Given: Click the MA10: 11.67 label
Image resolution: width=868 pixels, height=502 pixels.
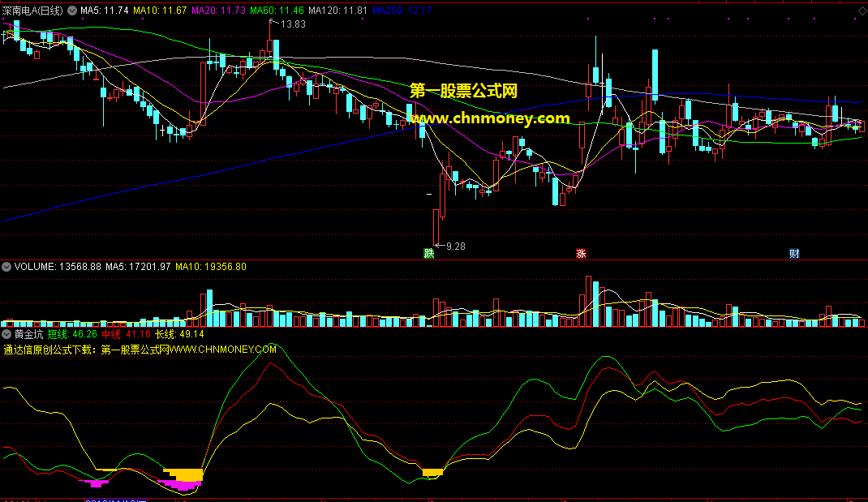Looking at the screenshot, I should (x=160, y=11).
